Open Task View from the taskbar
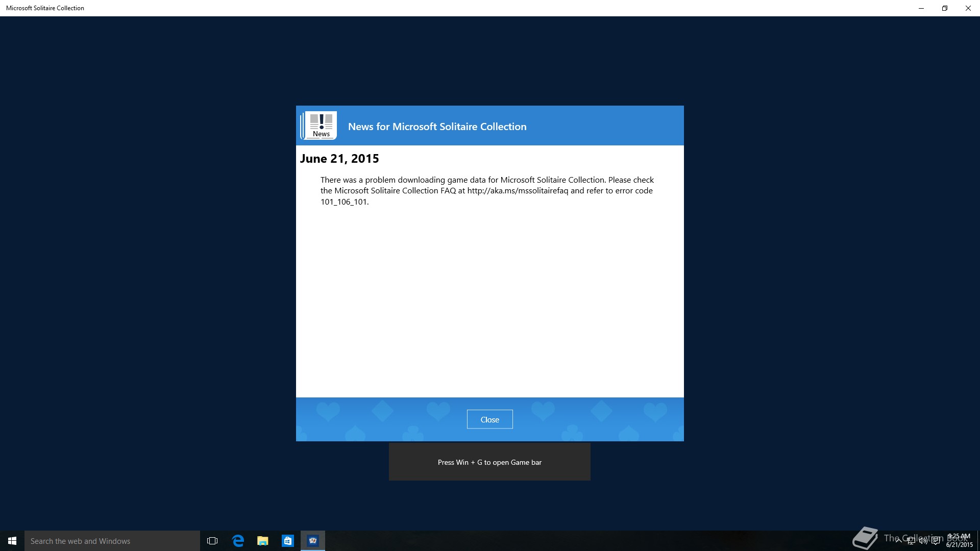980x551 pixels. pyautogui.click(x=212, y=541)
